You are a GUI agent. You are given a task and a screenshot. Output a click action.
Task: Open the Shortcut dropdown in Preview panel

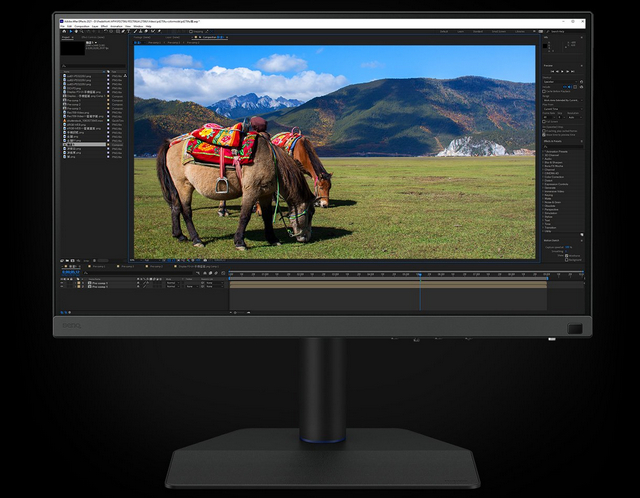(562, 81)
